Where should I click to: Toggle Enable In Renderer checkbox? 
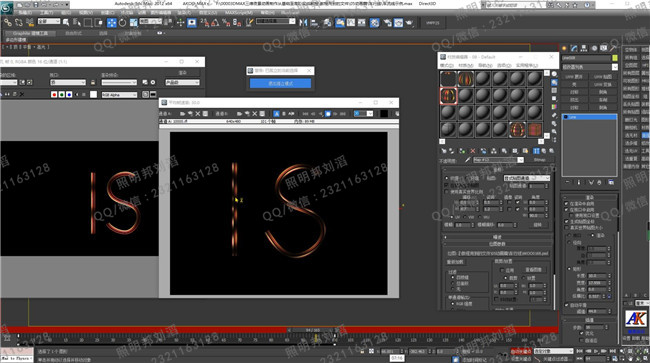tap(566, 204)
